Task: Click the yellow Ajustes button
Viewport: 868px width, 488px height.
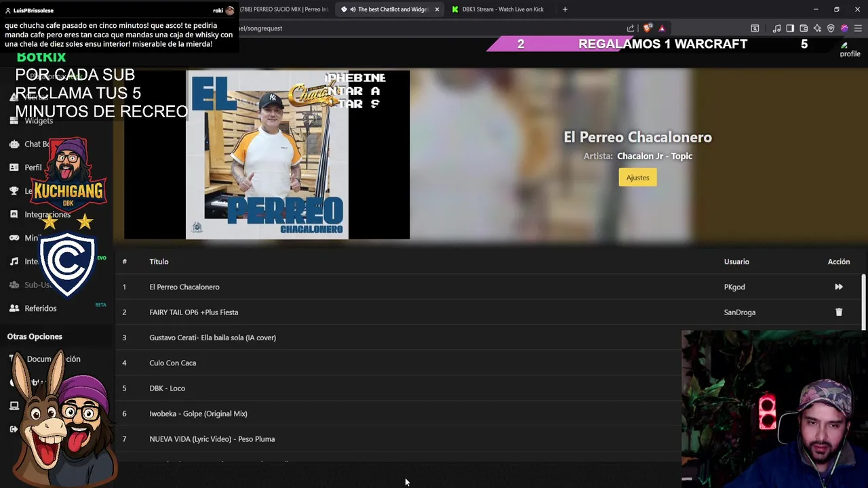Action: pyautogui.click(x=637, y=178)
